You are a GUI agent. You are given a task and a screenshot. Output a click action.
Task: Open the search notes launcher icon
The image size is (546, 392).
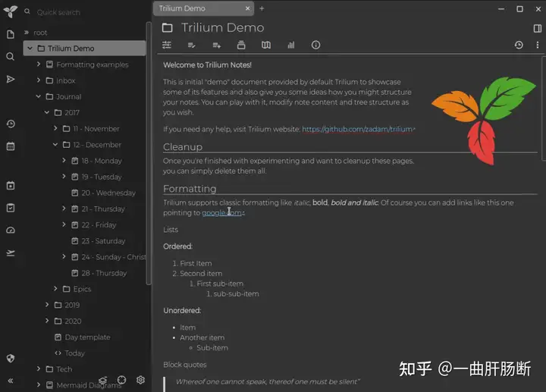click(x=11, y=56)
